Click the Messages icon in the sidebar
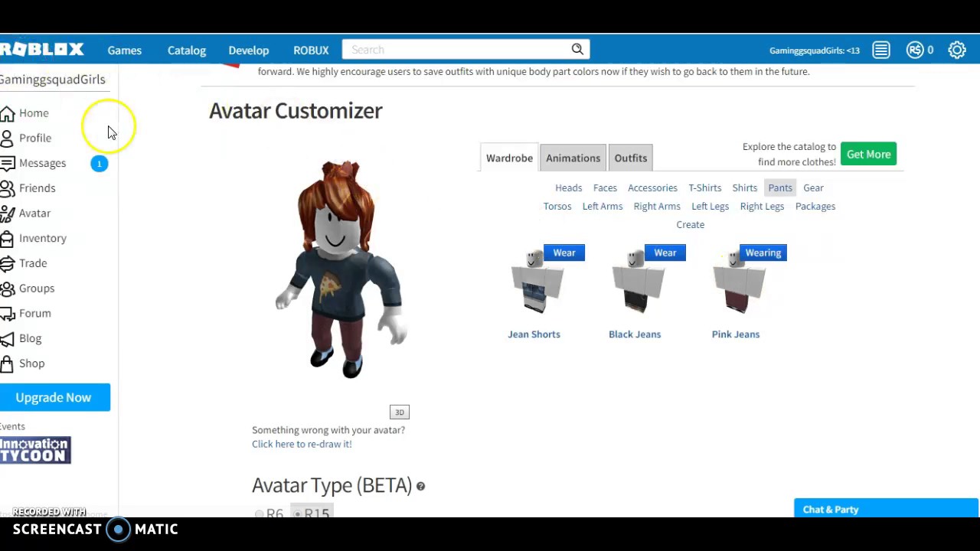 [x=7, y=163]
